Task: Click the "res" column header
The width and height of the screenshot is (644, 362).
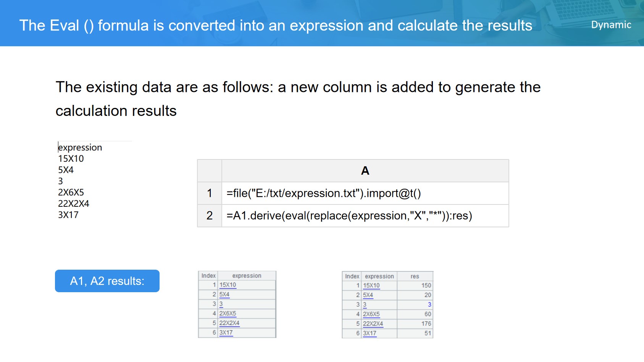Action: click(415, 276)
